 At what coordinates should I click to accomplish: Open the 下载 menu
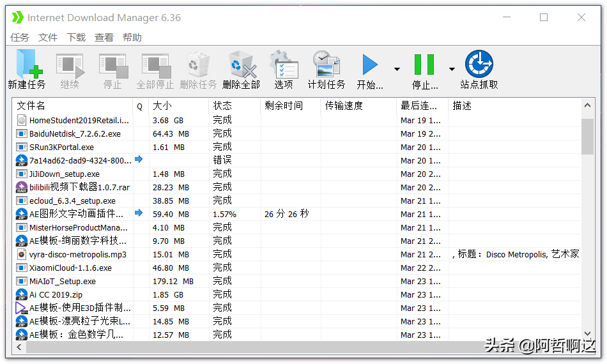[x=76, y=38]
